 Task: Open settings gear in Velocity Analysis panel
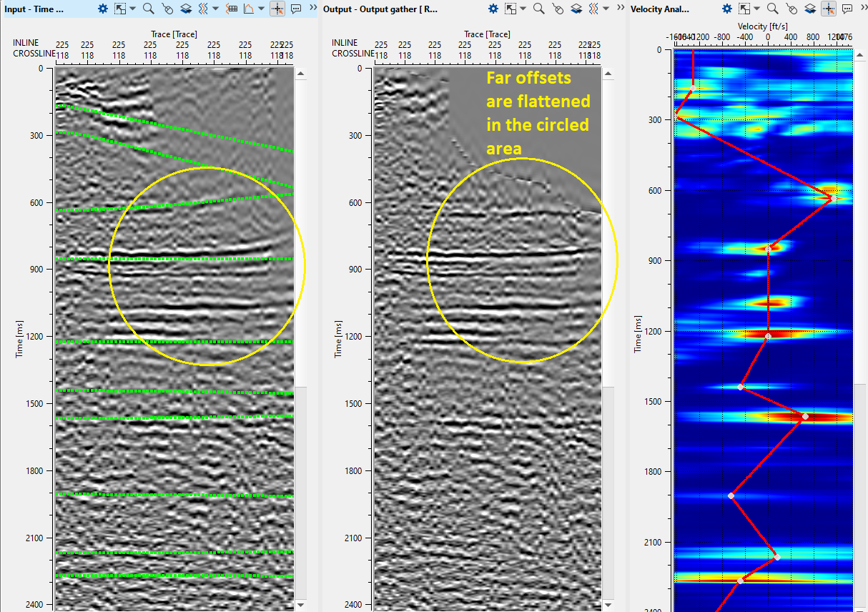coord(727,9)
